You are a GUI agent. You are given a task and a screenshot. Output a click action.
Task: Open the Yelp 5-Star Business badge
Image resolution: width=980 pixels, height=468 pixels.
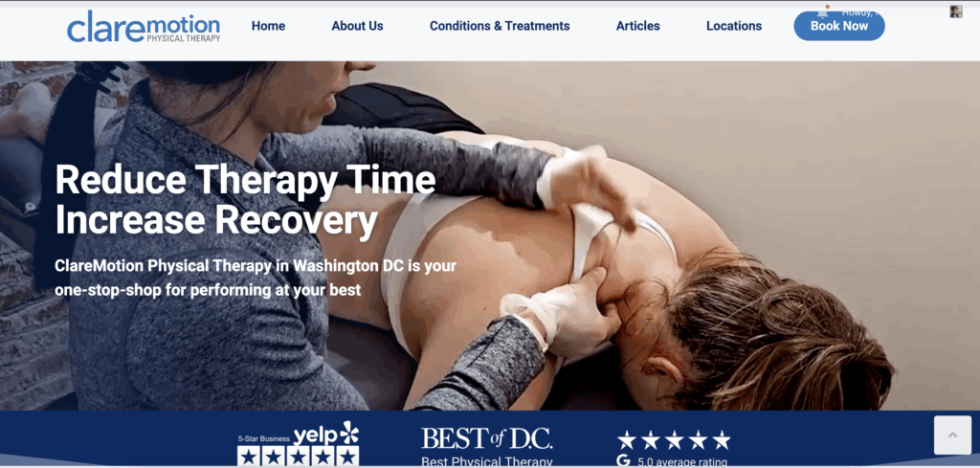click(x=299, y=444)
